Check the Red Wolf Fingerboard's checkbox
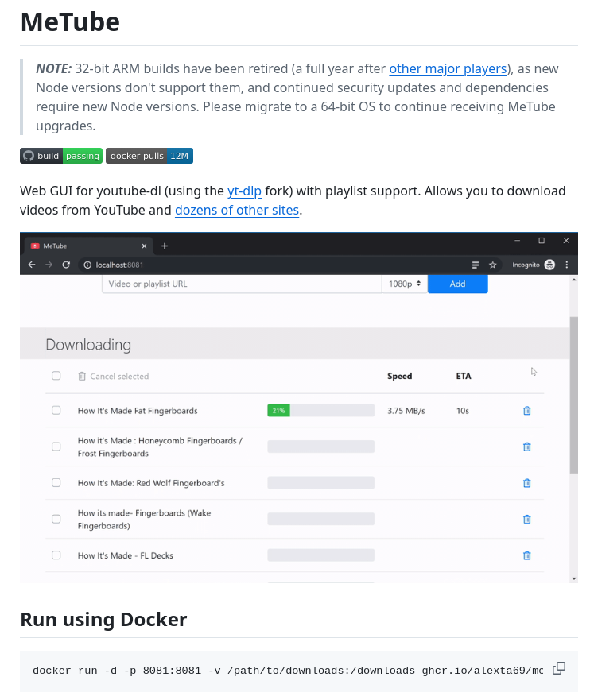 [x=56, y=482]
